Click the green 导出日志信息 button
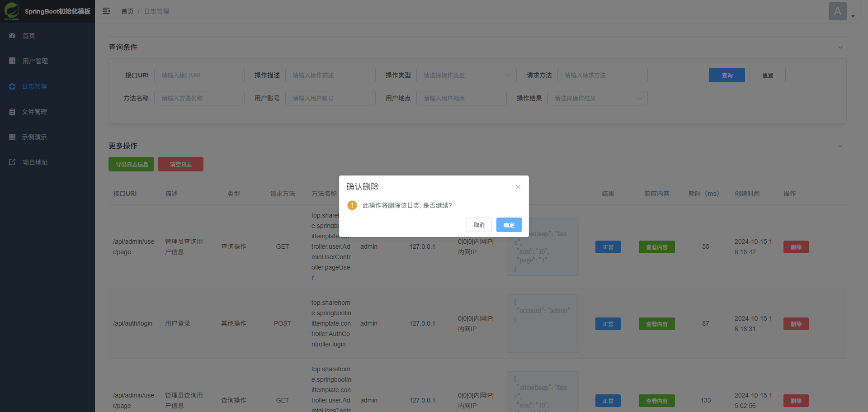The image size is (868, 412). (x=131, y=164)
